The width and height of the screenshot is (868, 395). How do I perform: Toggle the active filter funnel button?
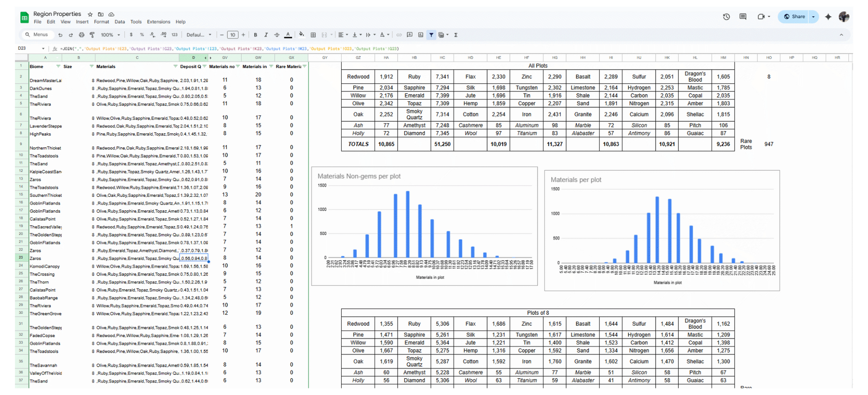(431, 35)
